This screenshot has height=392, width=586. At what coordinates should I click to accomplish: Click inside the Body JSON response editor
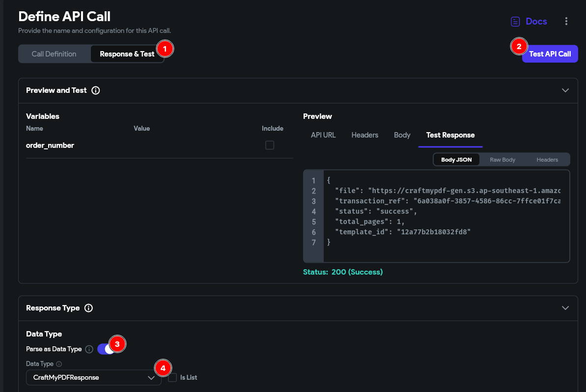[442, 216]
